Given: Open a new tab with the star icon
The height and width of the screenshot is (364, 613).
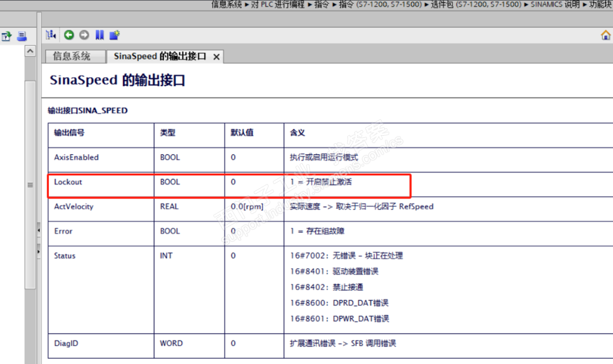Looking at the screenshot, I should 114,35.
